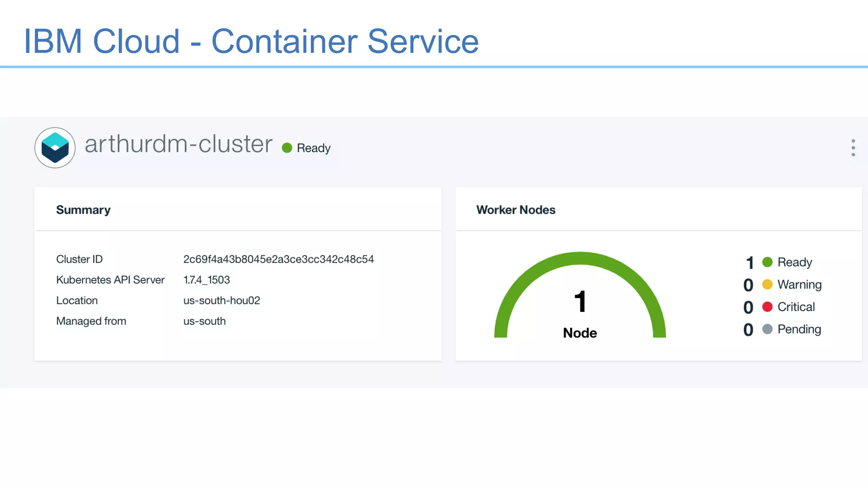Click the Summary panel heading
868x488 pixels.
83,210
